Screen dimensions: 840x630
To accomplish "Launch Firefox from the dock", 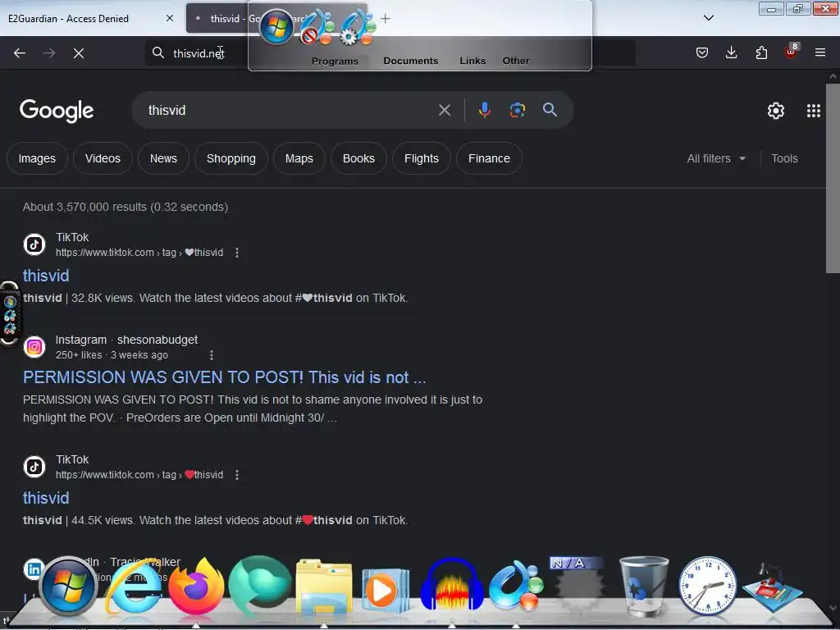I will coord(196,586).
